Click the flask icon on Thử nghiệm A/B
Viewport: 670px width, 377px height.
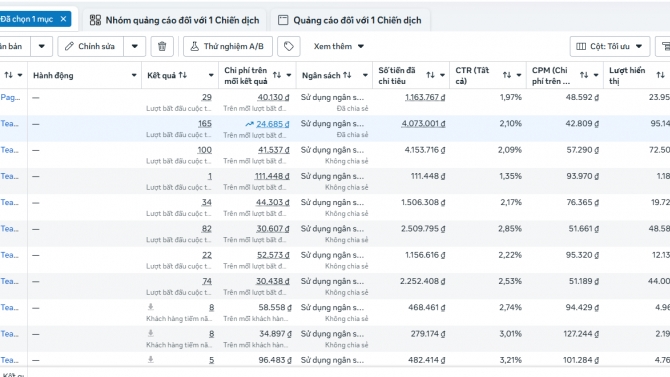[x=194, y=46]
